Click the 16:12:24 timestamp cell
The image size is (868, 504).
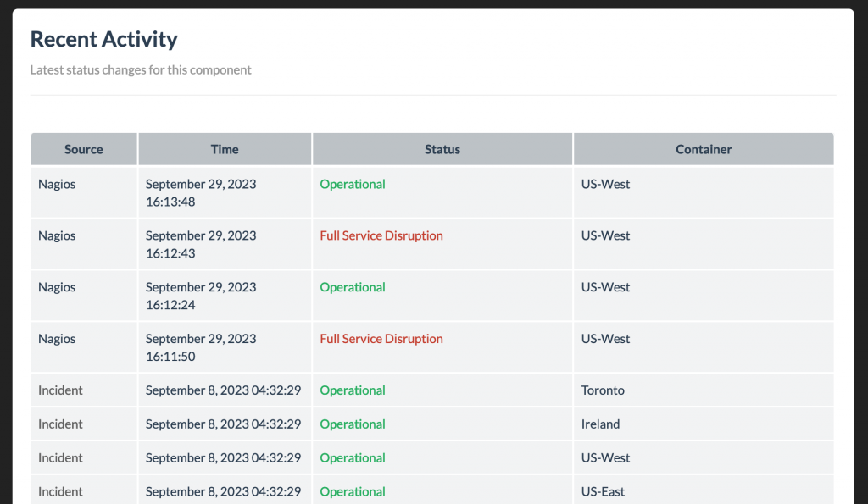pos(201,296)
